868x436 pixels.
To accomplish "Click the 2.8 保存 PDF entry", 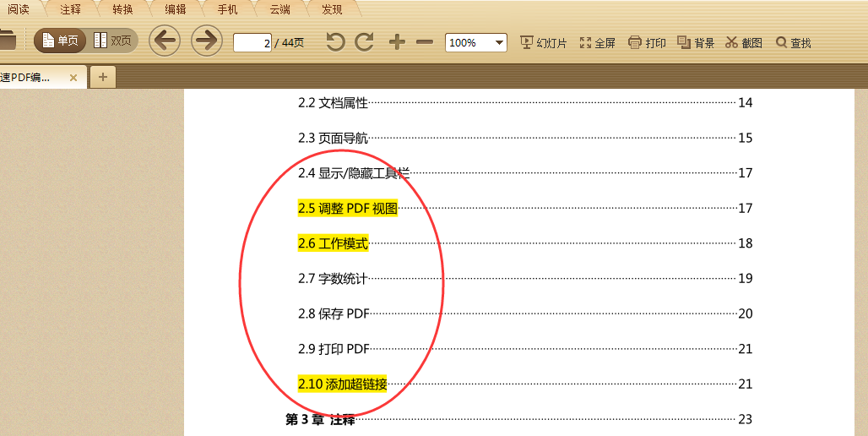I will [x=334, y=313].
